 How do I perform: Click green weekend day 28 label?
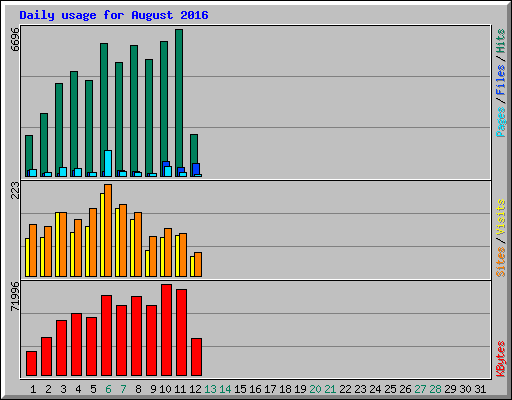point(435,389)
